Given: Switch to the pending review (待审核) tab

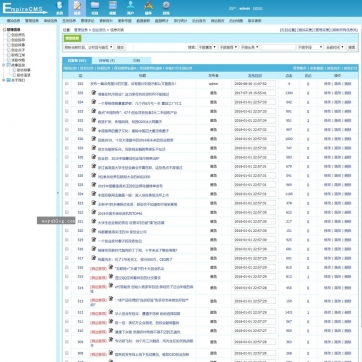Looking at the screenshot, I should (107, 61).
